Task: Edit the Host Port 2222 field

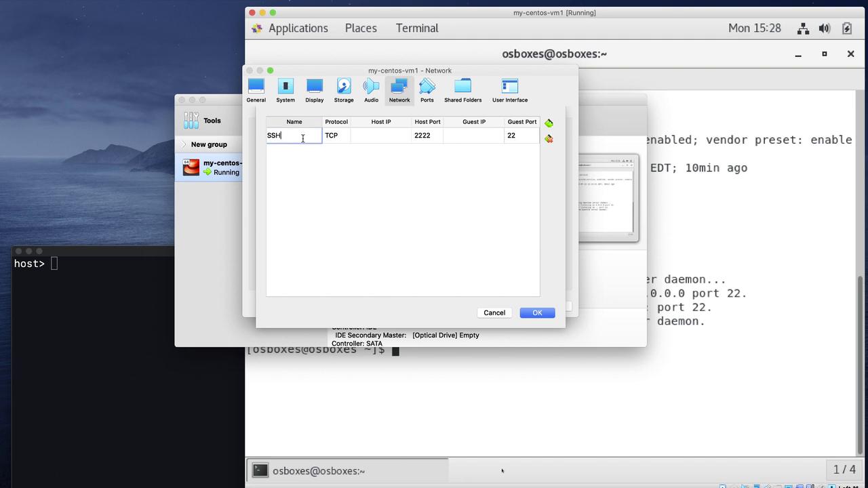Action: click(x=427, y=136)
